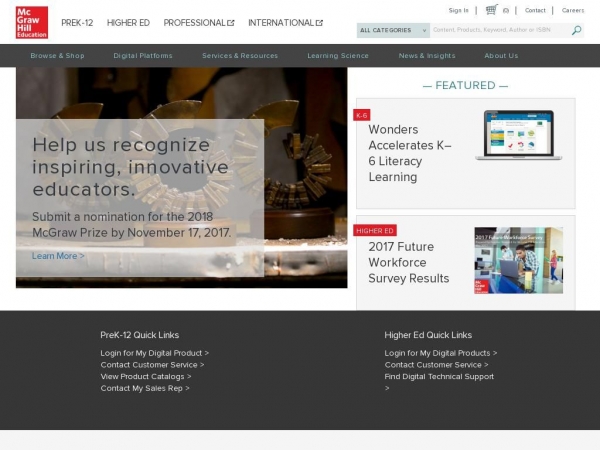Click Learn More about the McGraw Prize

coord(58,256)
